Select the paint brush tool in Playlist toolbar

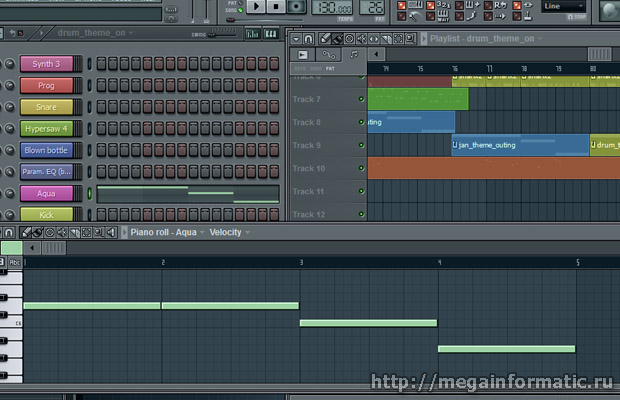tap(337, 38)
